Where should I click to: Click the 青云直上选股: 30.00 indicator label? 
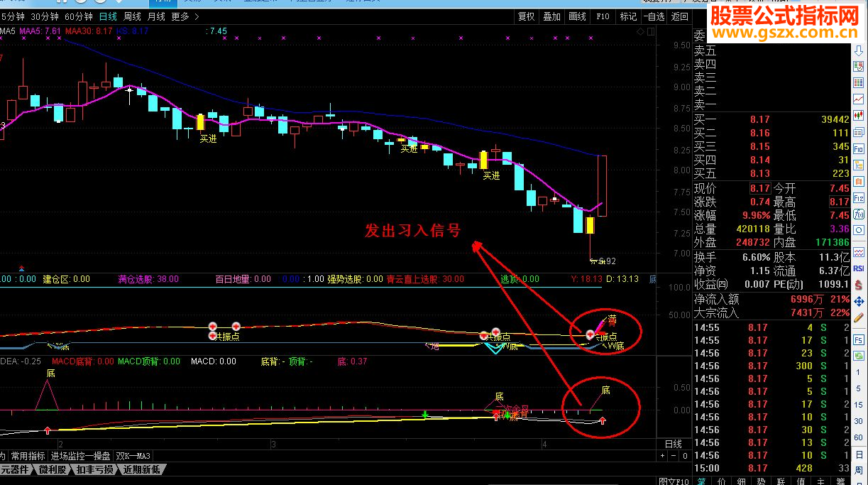tap(424, 279)
